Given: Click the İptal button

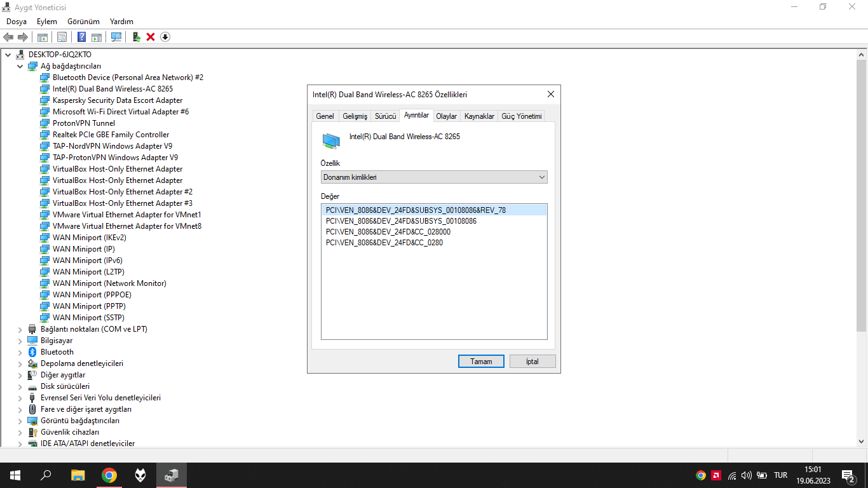Looking at the screenshot, I should point(532,361).
